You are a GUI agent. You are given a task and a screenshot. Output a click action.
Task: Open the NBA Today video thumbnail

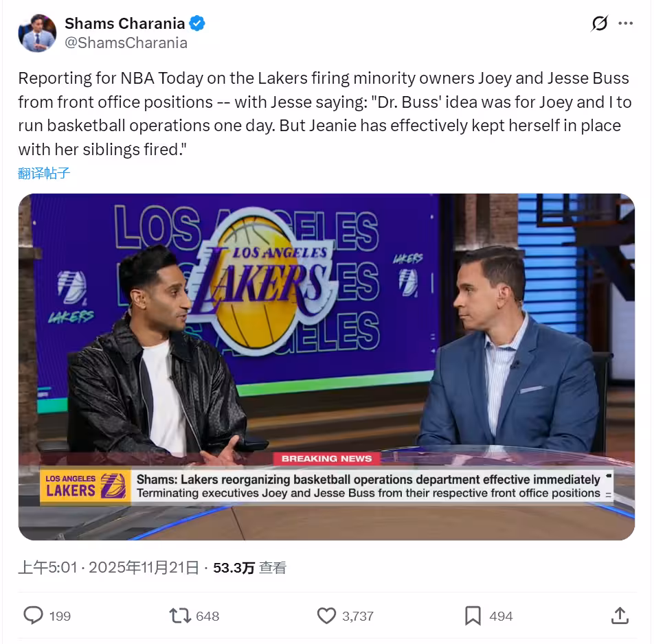coord(326,367)
